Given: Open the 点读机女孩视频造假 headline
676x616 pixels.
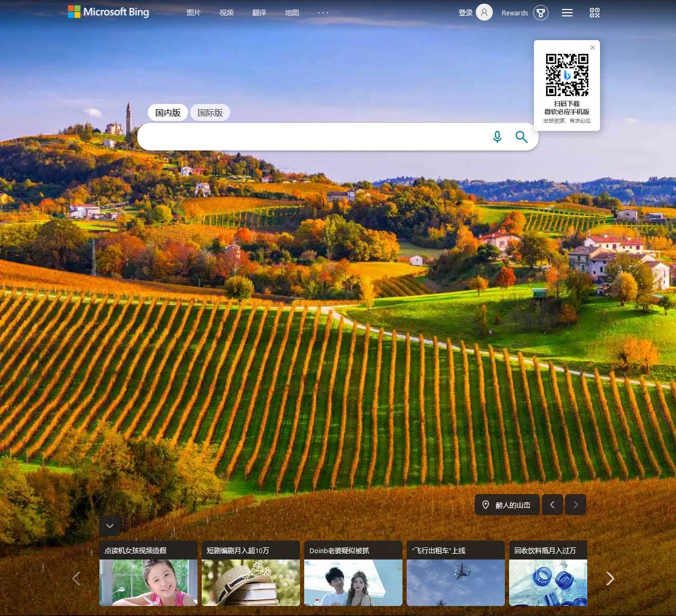Looking at the screenshot, I should click(136, 551).
